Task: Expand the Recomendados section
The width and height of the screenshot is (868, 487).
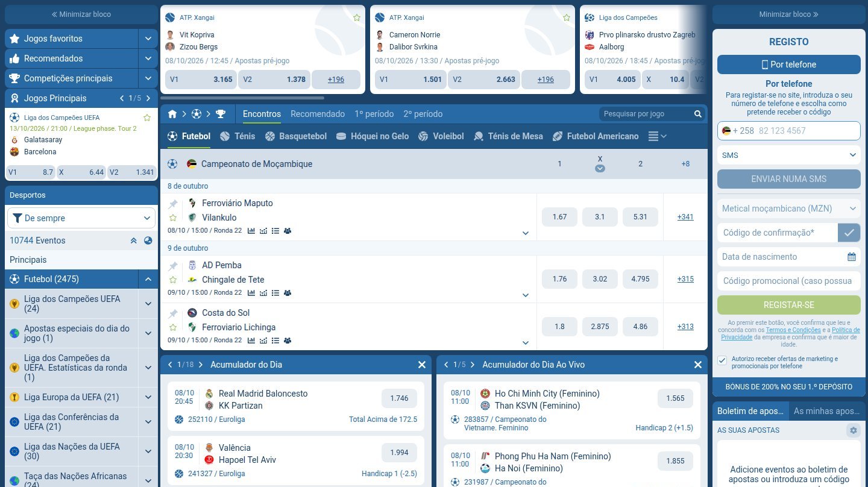Action: (148, 58)
